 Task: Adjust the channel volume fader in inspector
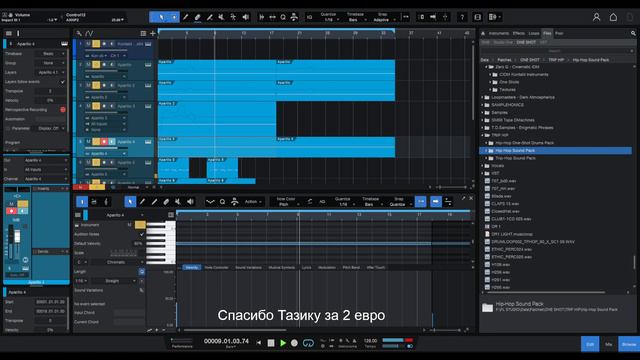[x=17, y=237]
